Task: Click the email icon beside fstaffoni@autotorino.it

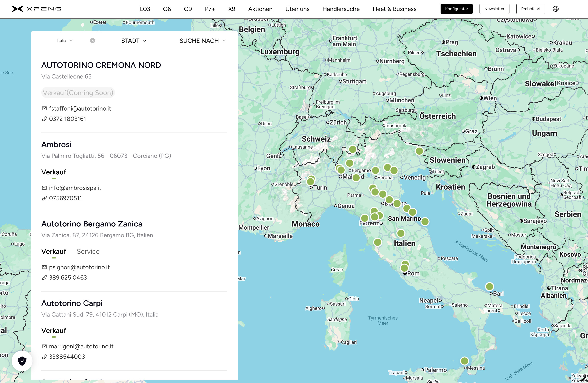Action: (x=44, y=108)
